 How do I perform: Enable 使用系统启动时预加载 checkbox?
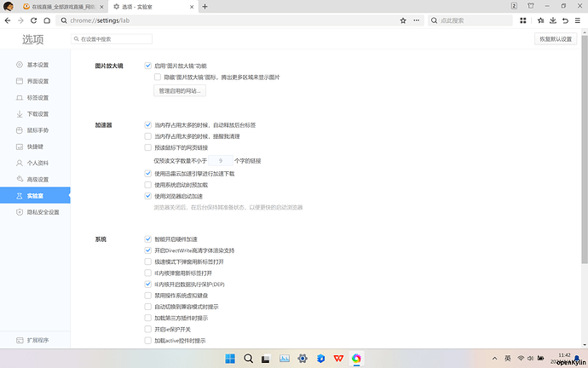point(148,185)
